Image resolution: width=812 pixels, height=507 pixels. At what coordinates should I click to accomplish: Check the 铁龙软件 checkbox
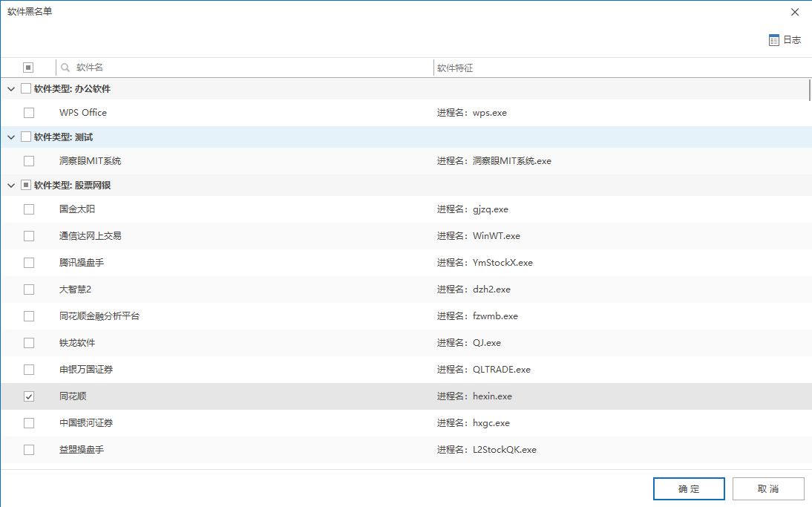point(29,343)
